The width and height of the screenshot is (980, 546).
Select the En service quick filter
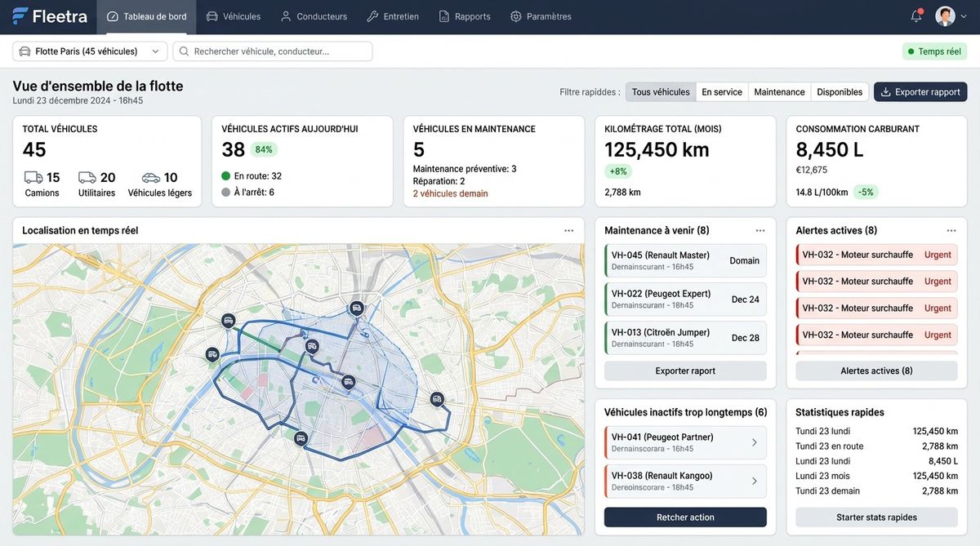[x=722, y=92]
